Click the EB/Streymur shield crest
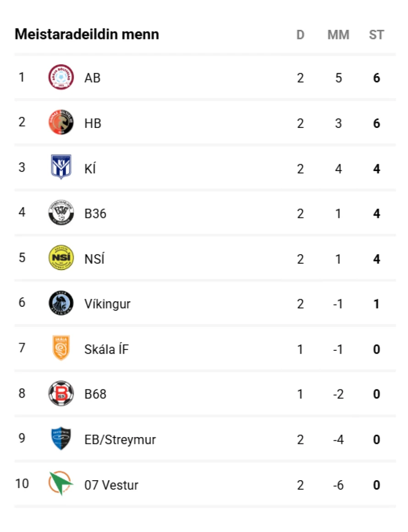The image size is (408, 532). (x=61, y=439)
